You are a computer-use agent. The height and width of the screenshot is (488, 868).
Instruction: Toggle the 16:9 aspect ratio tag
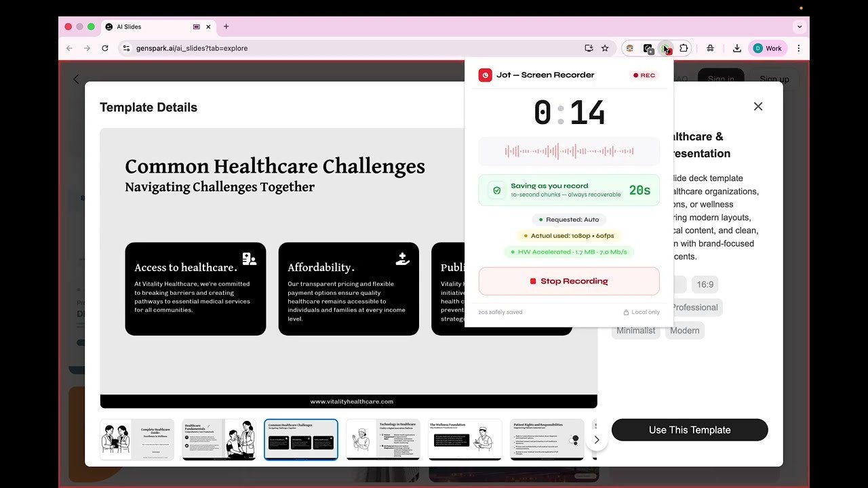tap(705, 284)
